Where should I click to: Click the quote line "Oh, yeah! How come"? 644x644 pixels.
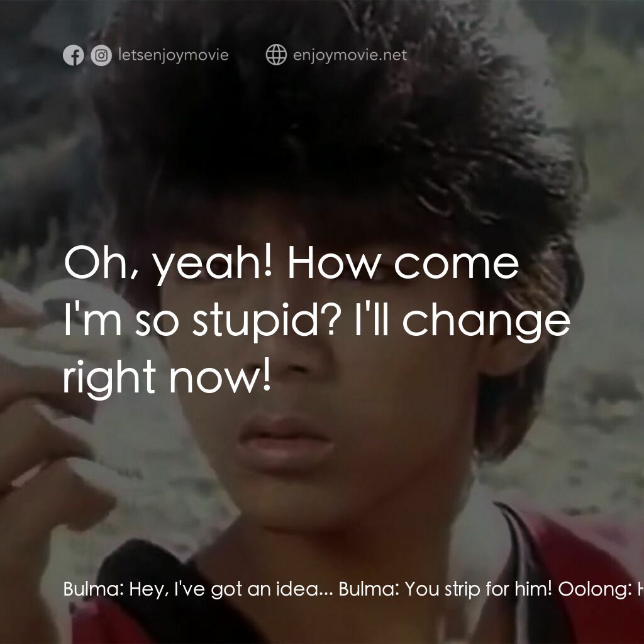(291, 264)
